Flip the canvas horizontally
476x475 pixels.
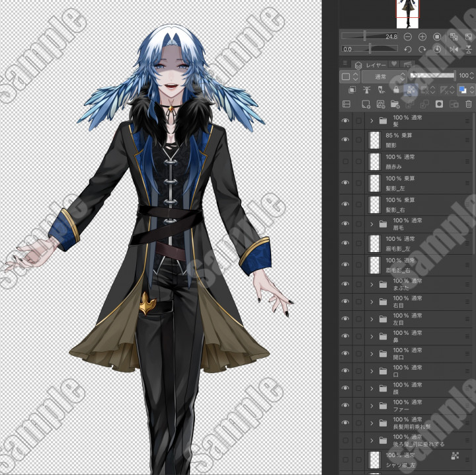(454, 50)
